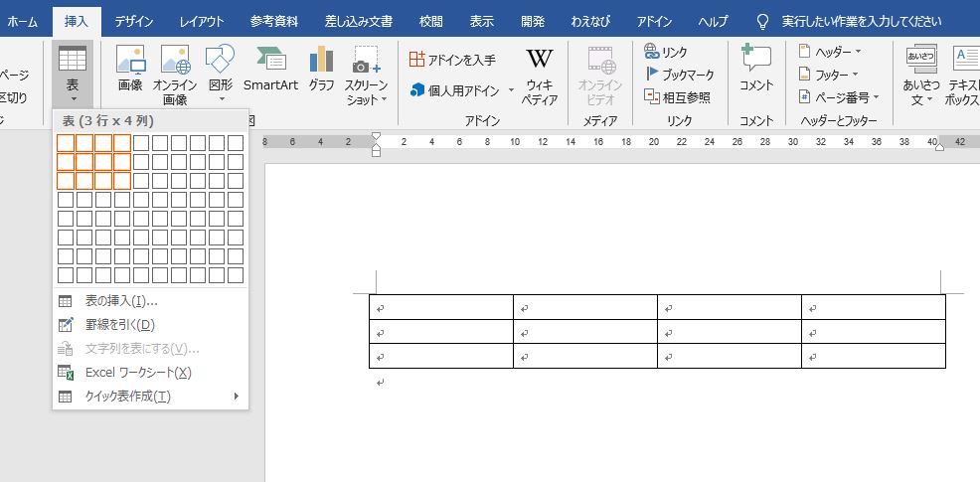The width and height of the screenshot is (980, 482).
Task: Select the 挿入 ribbon tab
Action: point(77,21)
